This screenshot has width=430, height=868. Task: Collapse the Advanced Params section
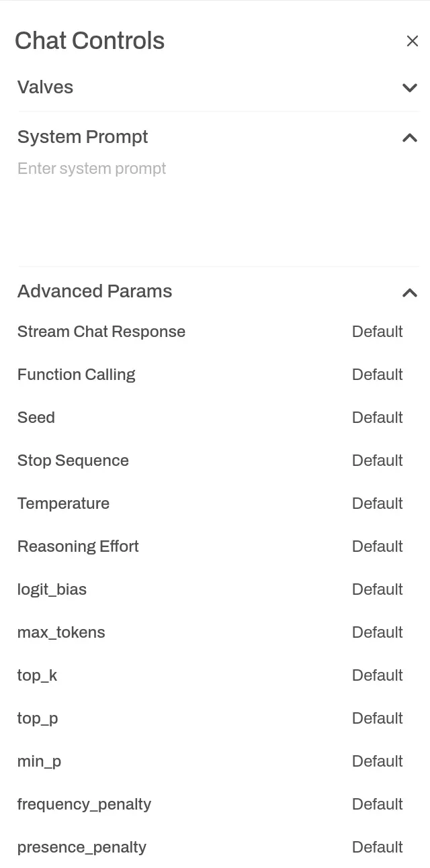click(x=409, y=292)
